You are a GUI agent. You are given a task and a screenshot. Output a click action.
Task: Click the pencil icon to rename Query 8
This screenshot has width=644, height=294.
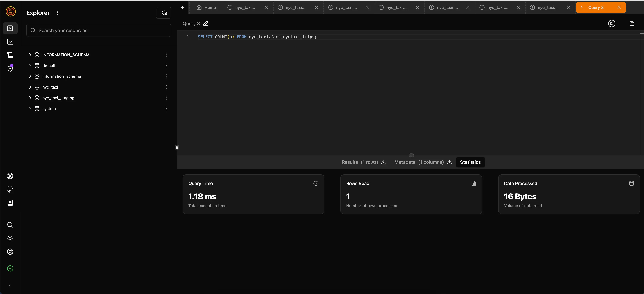click(206, 24)
